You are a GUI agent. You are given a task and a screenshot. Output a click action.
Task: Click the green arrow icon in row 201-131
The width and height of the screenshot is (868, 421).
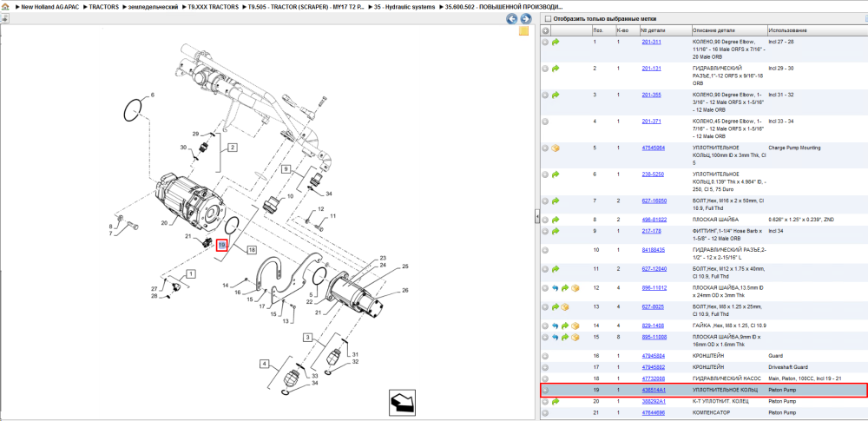556,68
